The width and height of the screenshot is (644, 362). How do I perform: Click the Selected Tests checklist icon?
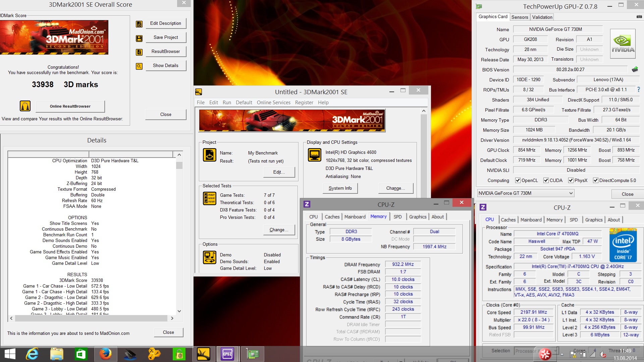210,198
